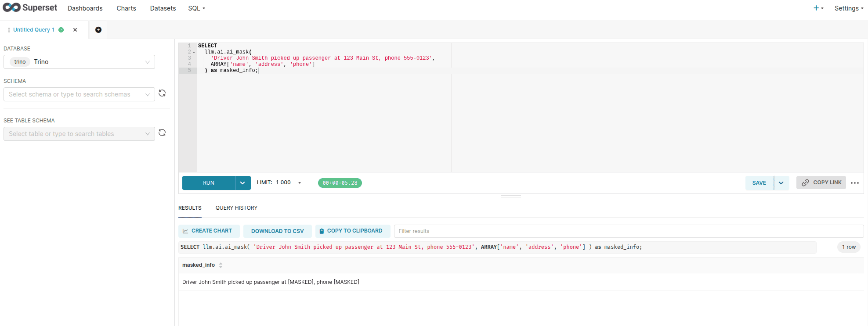Expand the save options arrow
The width and height of the screenshot is (868, 326).
click(781, 183)
